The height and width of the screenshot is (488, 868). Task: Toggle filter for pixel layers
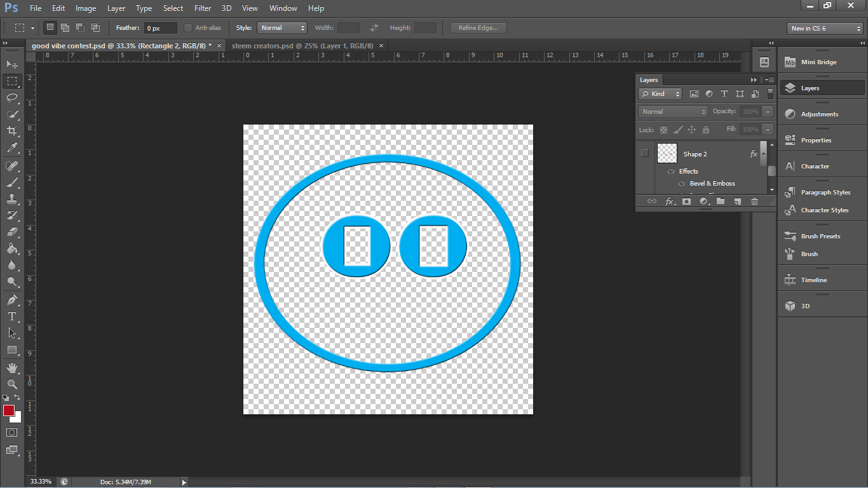click(x=694, y=94)
